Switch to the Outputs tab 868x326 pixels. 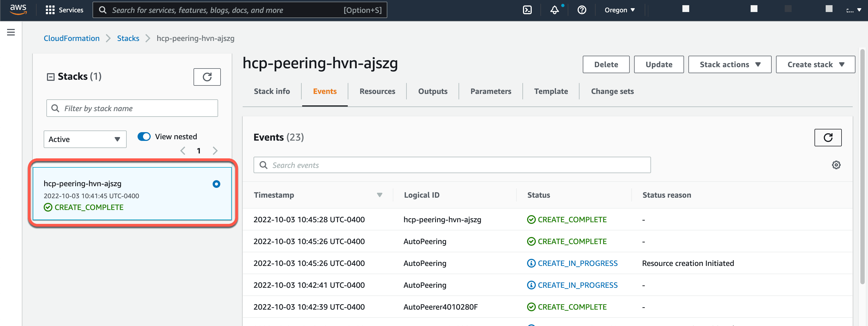[x=433, y=91]
